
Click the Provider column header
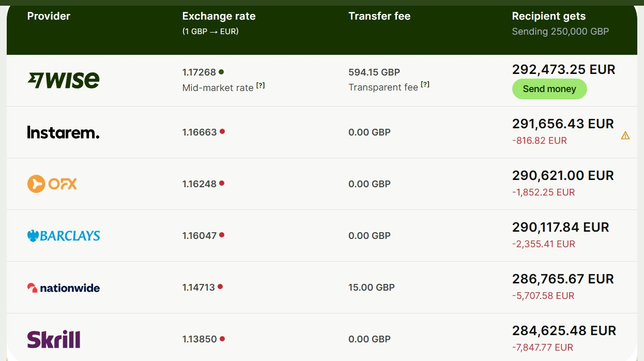click(x=49, y=16)
